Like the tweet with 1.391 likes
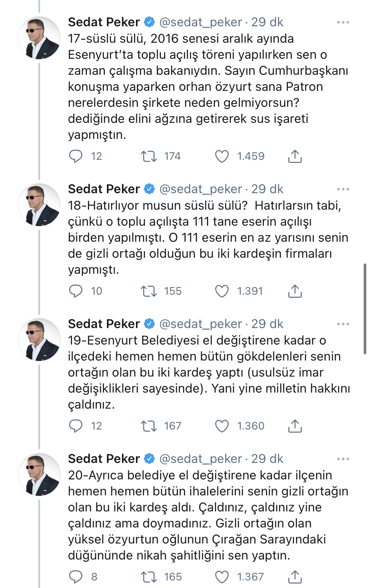369x588 pixels. click(221, 291)
